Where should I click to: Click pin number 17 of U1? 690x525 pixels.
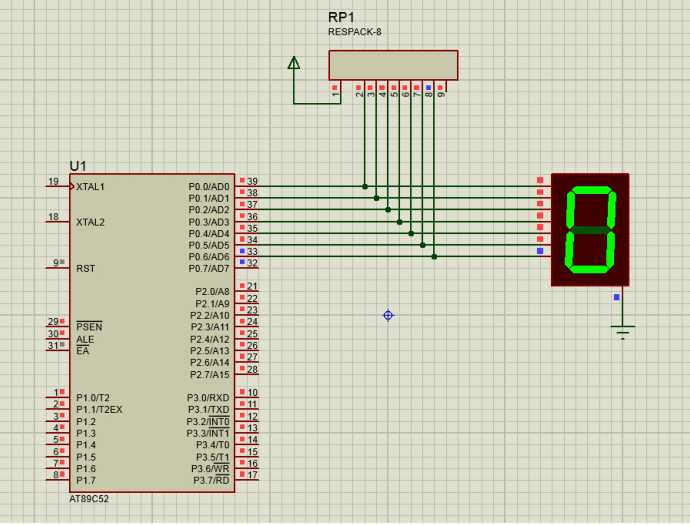coord(252,475)
